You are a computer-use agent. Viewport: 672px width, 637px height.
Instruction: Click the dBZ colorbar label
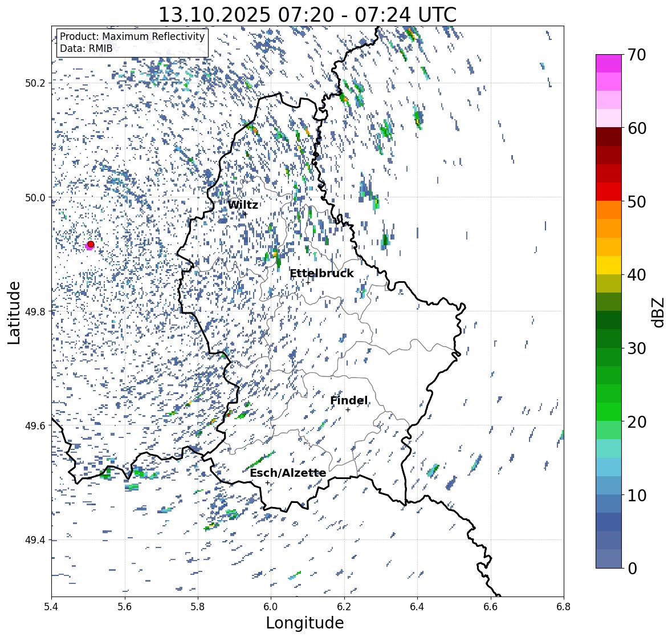coord(659,313)
